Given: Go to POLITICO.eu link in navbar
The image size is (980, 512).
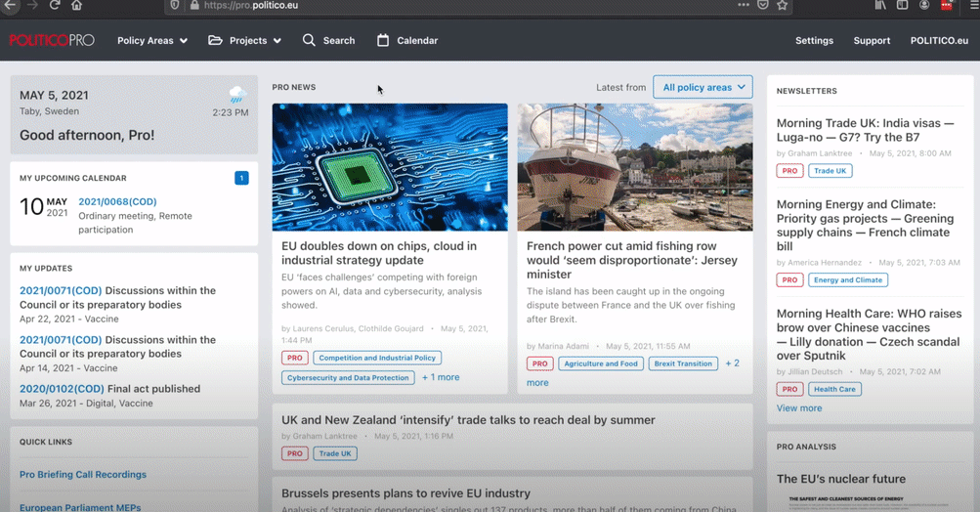Looking at the screenshot, I should [x=939, y=41].
